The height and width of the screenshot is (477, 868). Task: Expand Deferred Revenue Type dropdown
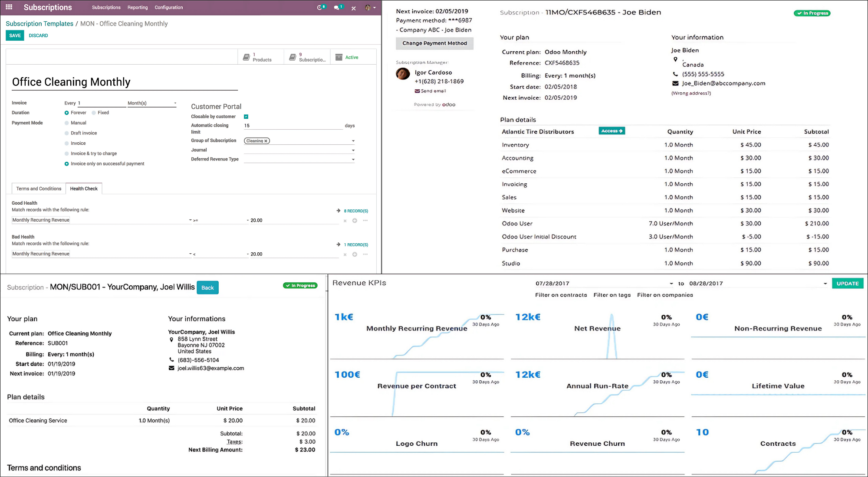pos(353,160)
